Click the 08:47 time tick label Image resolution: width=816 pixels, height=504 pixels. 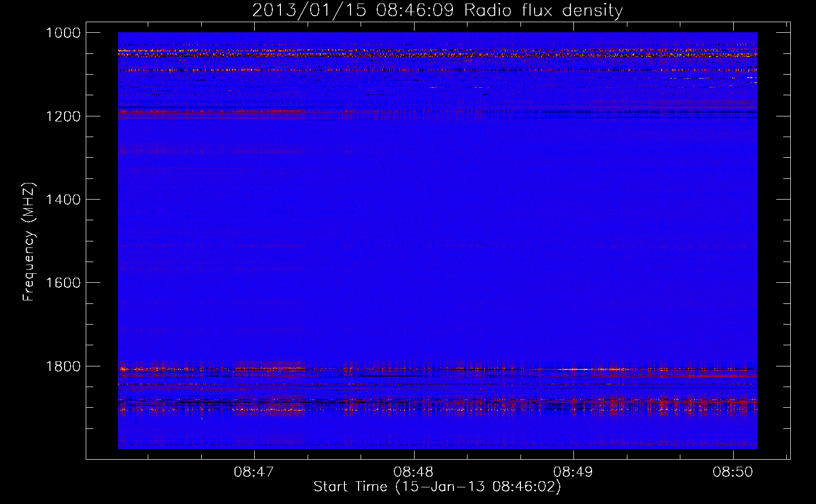click(254, 472)
